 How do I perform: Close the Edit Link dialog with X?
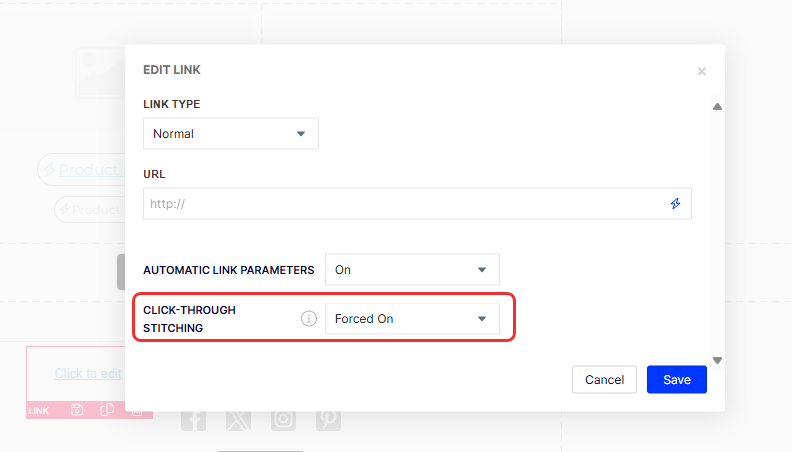point(702,71)
